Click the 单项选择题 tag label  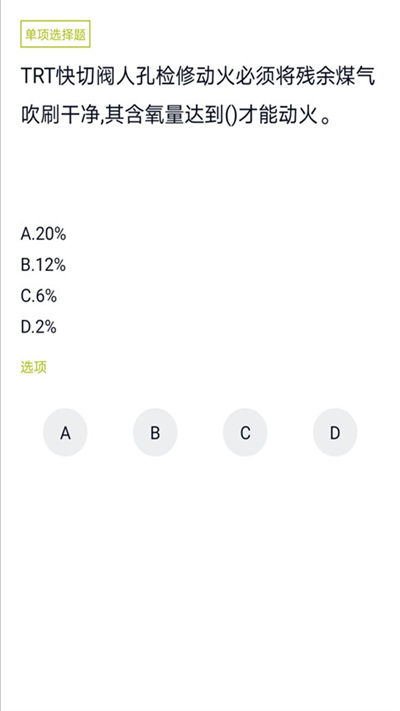click(55, 34)
